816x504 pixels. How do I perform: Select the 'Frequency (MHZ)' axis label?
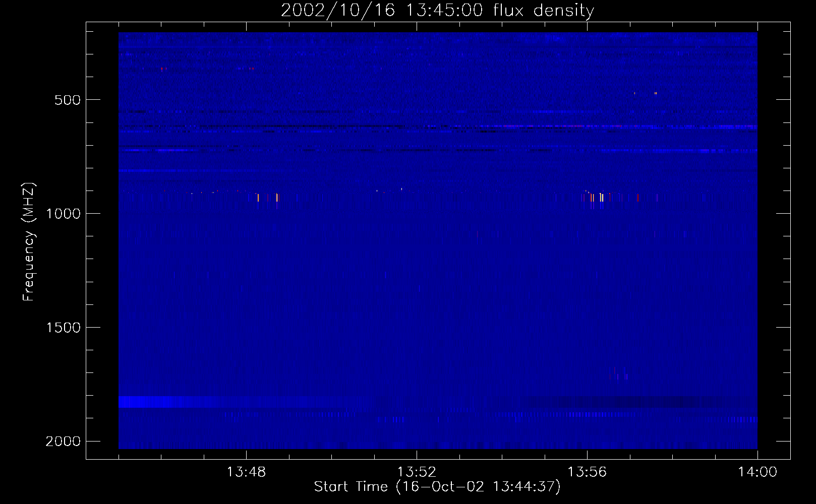[x=29, y=242]
